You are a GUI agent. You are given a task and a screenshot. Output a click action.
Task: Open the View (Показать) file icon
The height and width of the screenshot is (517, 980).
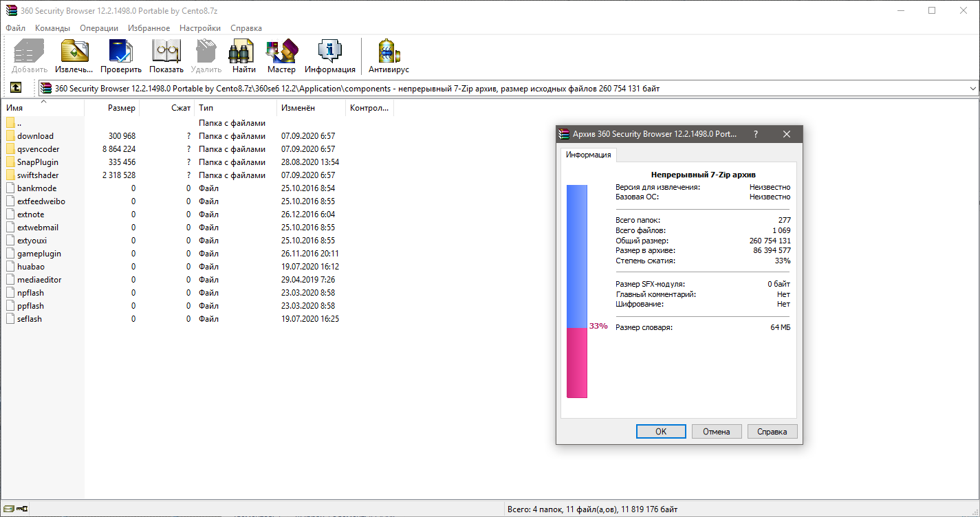point(166,52)
